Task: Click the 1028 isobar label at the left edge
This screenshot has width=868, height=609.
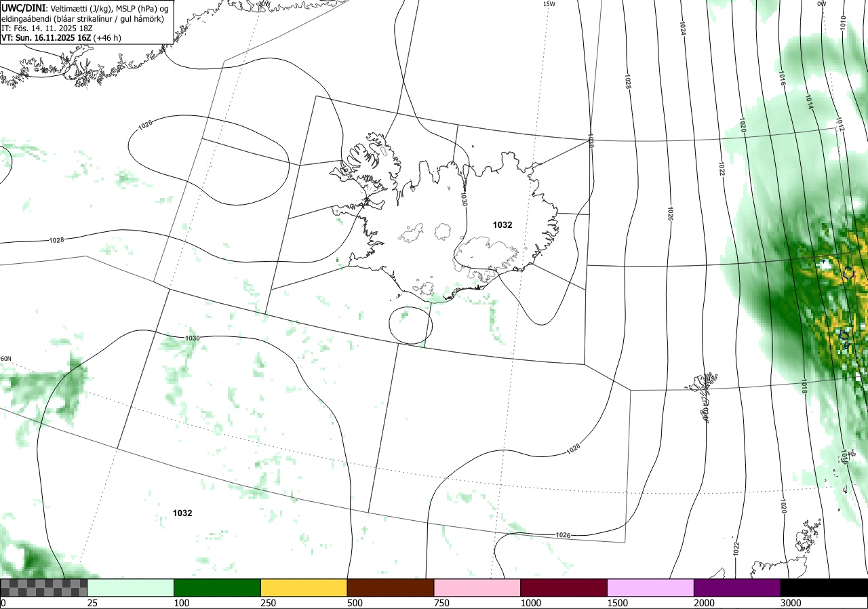Action: 57,240
